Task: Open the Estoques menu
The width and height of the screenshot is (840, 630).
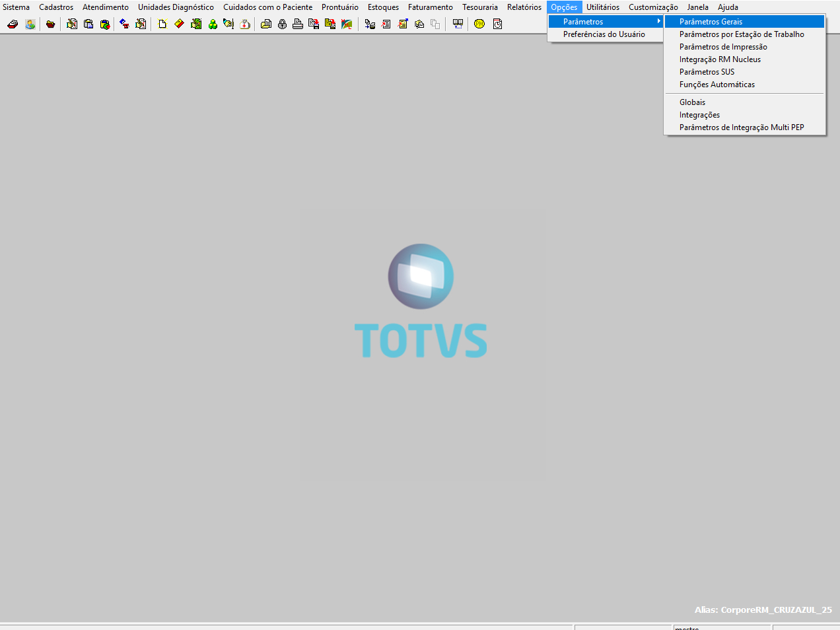Action: pyautogui.click(x=383, y=7)
